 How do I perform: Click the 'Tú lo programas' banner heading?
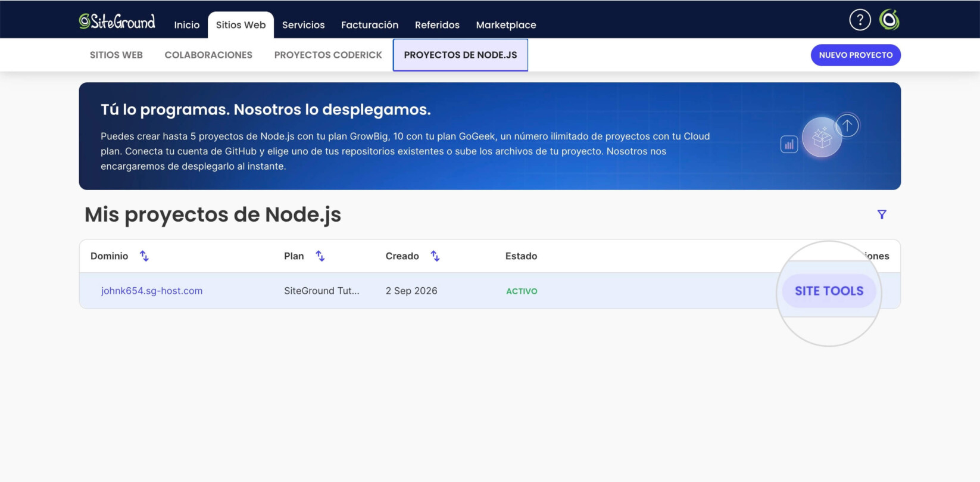(x=266, y=110)
